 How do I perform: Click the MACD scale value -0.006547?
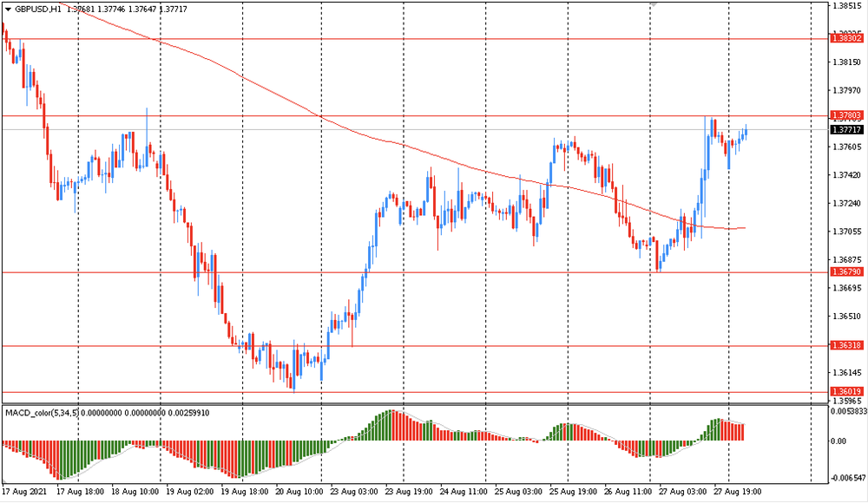tap(848, 478)
